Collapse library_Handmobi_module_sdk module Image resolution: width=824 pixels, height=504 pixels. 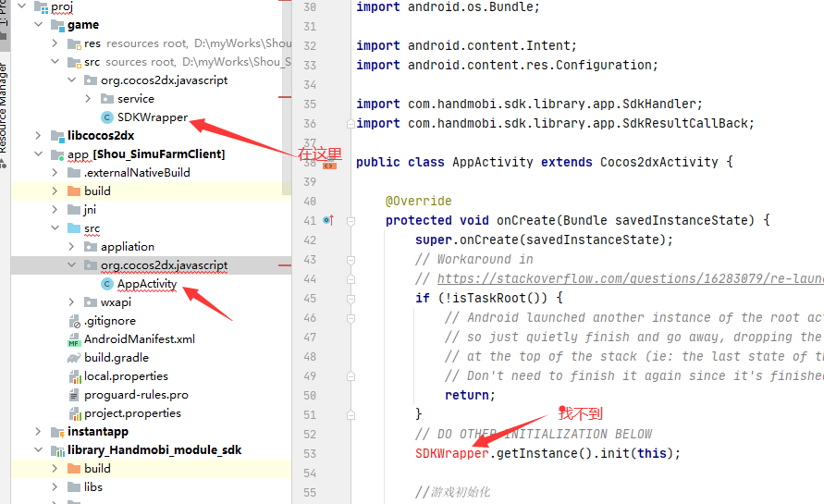click(x=38, y=449)
